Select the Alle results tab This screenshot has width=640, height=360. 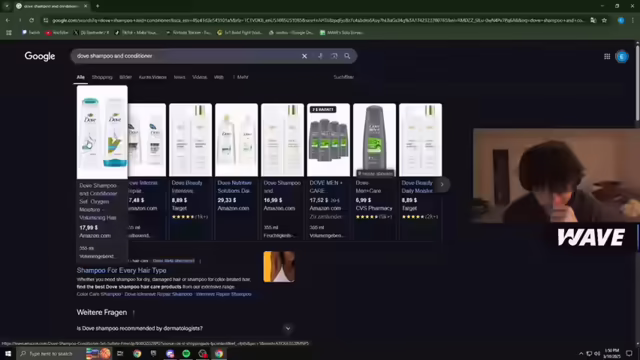(x=80, y=77)
